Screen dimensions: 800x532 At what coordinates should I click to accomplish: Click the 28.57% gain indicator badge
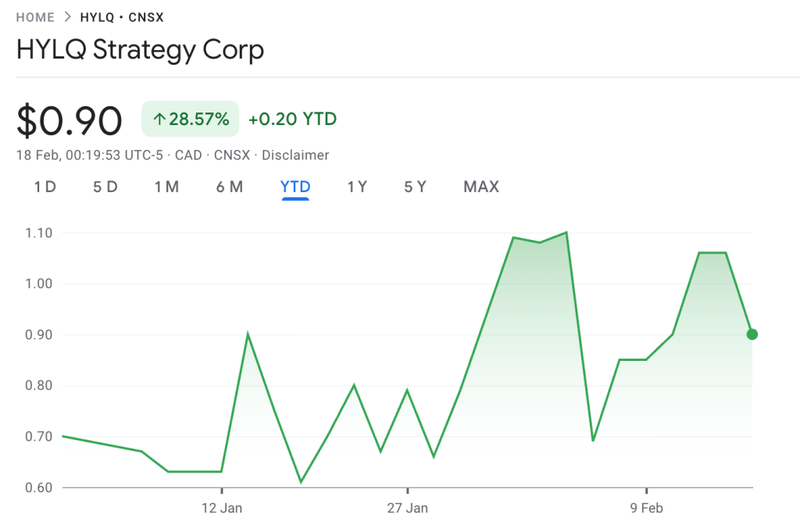coord(190,119)
